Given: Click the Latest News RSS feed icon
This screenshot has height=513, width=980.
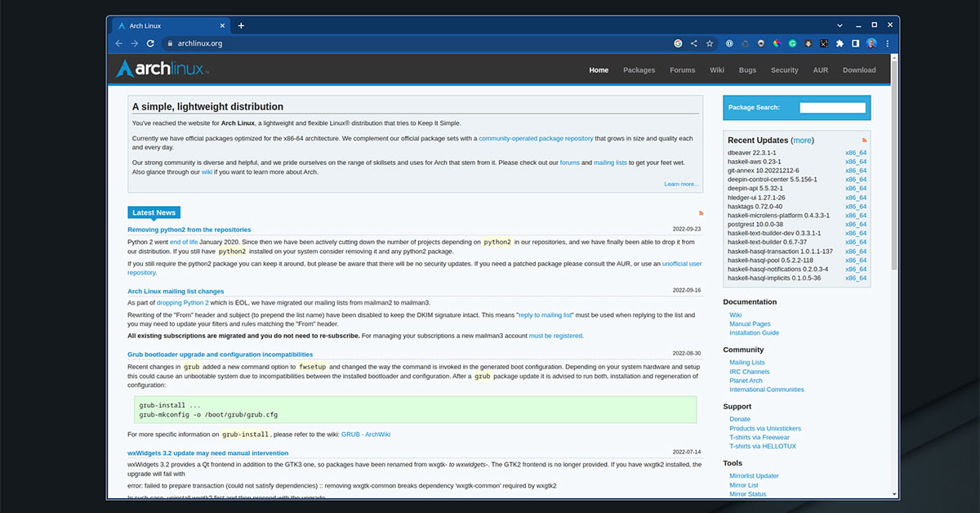Looking at the screenshot, I should pyautogui.click(x=700, y=212).
